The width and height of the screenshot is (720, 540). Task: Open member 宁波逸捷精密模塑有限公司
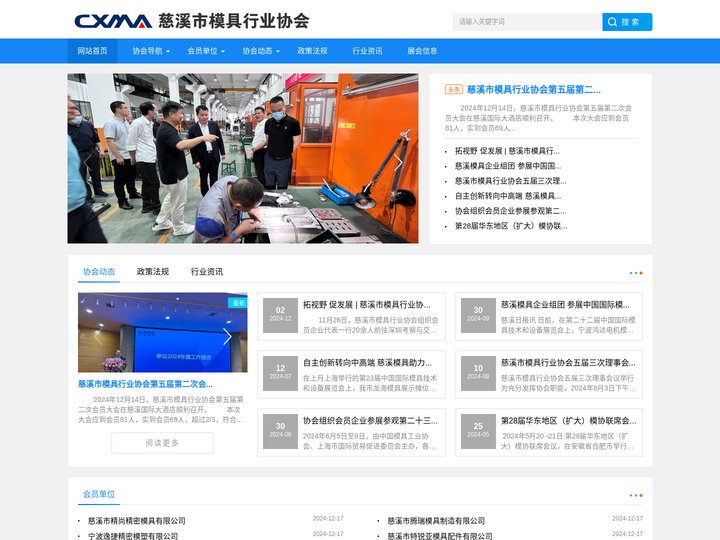[x=133, y=536]
